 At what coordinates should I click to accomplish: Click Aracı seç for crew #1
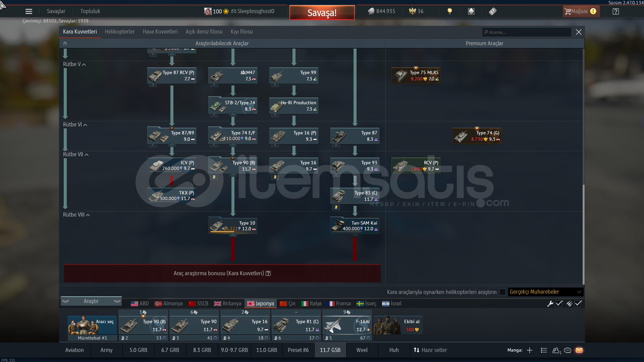[92, 325]
